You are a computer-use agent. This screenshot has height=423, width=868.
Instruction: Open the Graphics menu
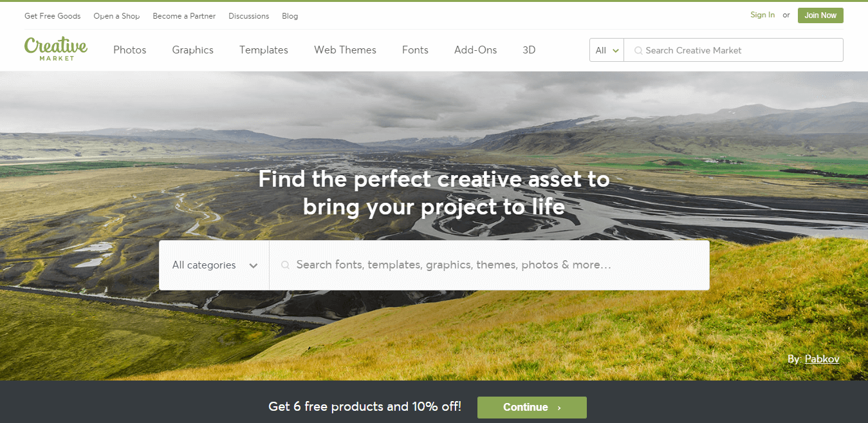tap(193, 50)
